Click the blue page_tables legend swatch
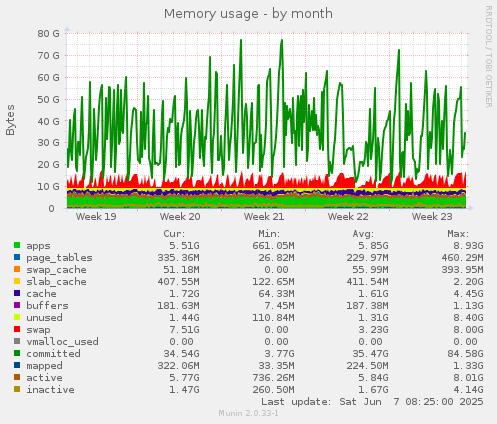Screen dimensions: 497x424 (17, 257)
